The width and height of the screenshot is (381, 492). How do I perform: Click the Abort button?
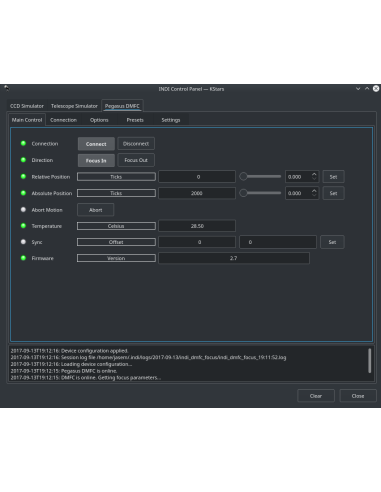pos(96,210)
